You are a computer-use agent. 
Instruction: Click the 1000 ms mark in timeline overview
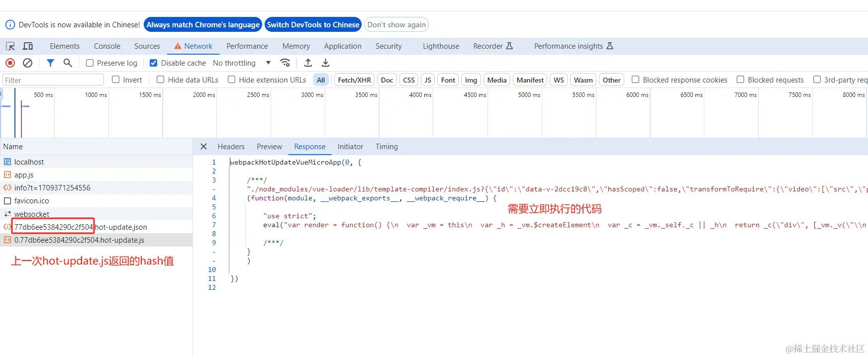click(x=96, y=94)
